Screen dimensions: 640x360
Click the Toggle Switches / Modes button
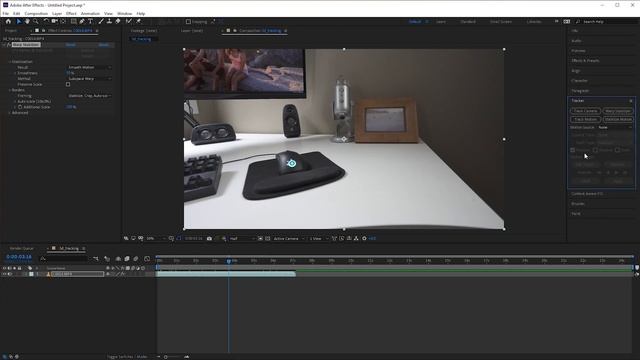pos(127,357)
